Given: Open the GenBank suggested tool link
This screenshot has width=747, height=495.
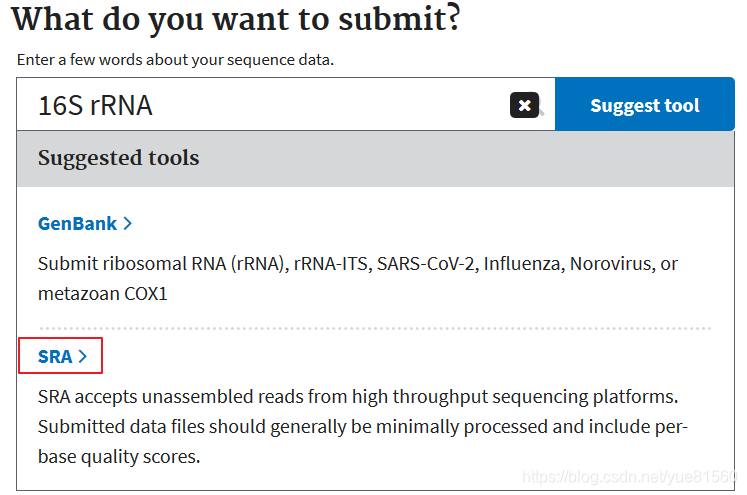Looking at the screenshot, I should (84, 223).
